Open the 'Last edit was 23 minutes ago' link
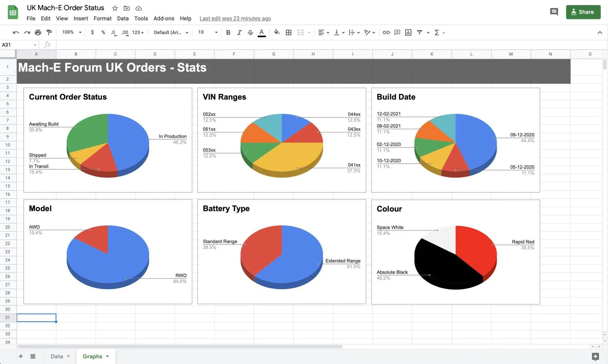The width and height of the screenshot is (608, 364). (235, 19)
